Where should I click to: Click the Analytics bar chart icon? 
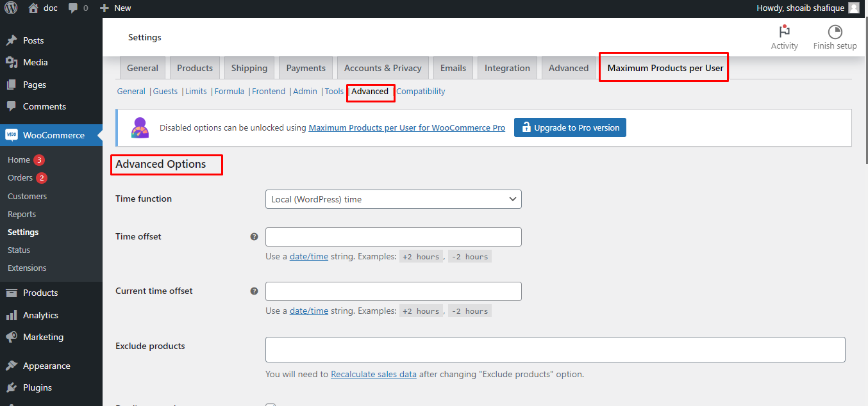click(12, 315)
